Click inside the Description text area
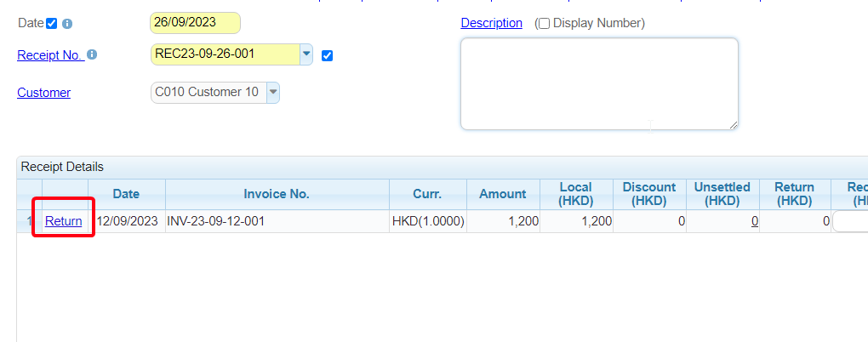The width and height of the screenshot is (868, 342). tap(598, 83)
